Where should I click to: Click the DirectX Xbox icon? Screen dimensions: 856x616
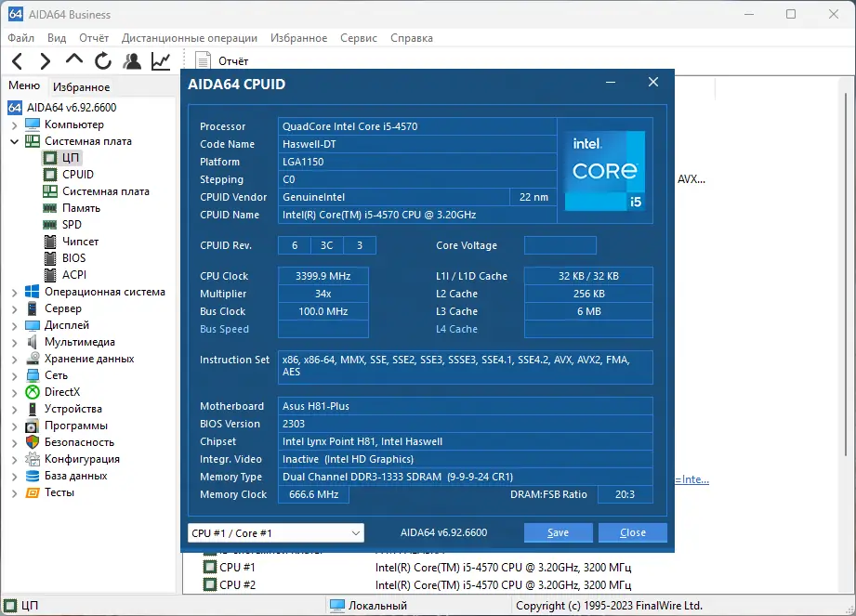tap(33, 392)
